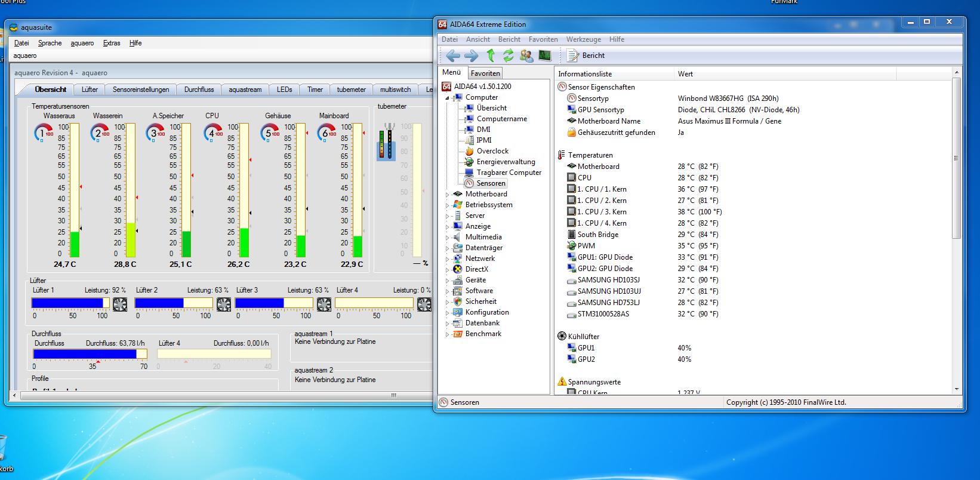
Task: Open the Werkzeuge menu in AIDA64
Action: 583,39
